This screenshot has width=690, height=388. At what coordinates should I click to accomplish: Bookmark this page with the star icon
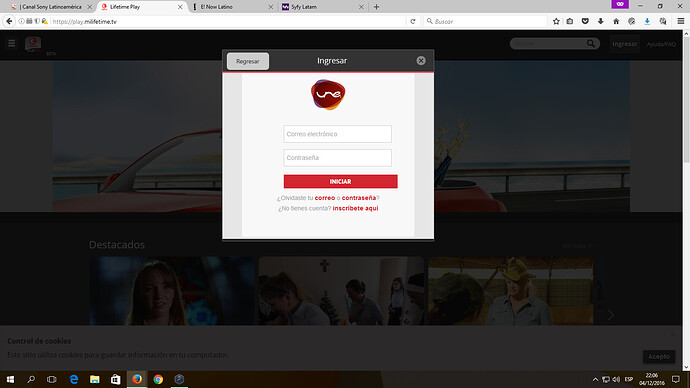556,21
